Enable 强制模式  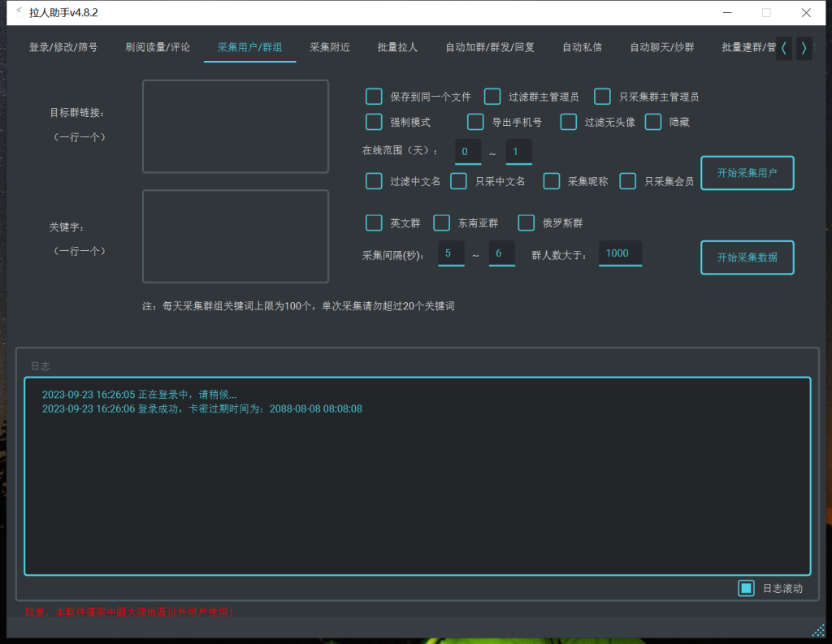[374, 122]
